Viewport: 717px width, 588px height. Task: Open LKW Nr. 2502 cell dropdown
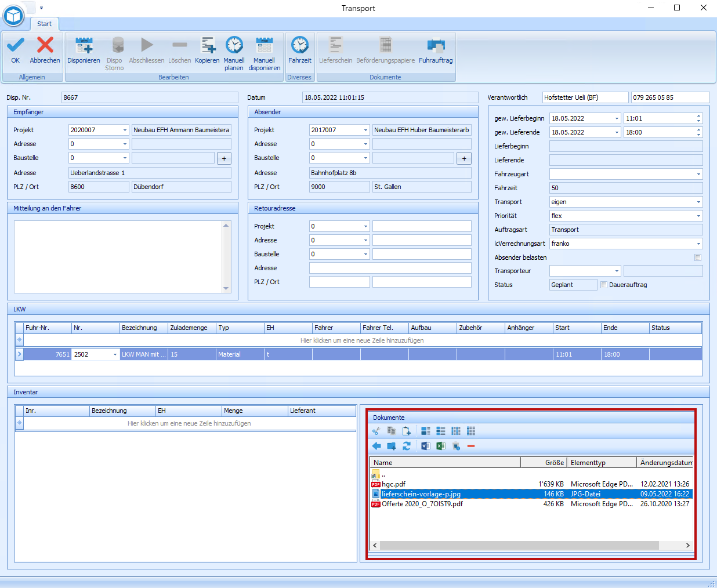tap(115, 354)
